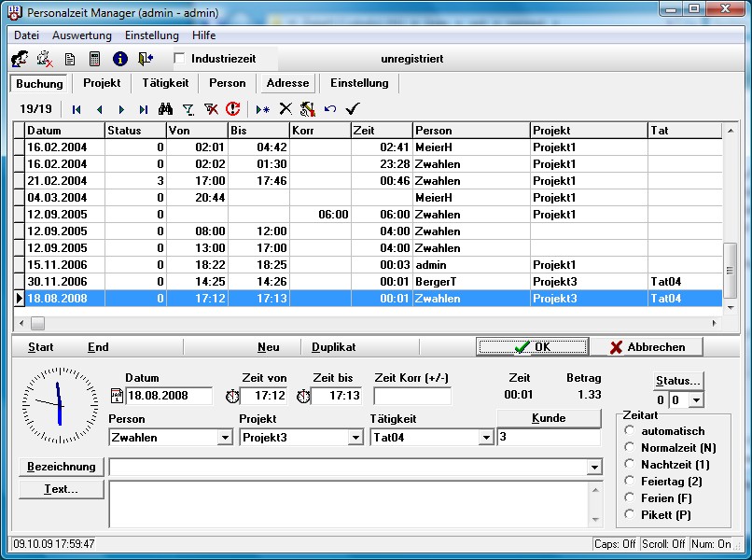752x560 pixels.
Task: Click the login user icon in main toolbar
Action: click(20, 59)
